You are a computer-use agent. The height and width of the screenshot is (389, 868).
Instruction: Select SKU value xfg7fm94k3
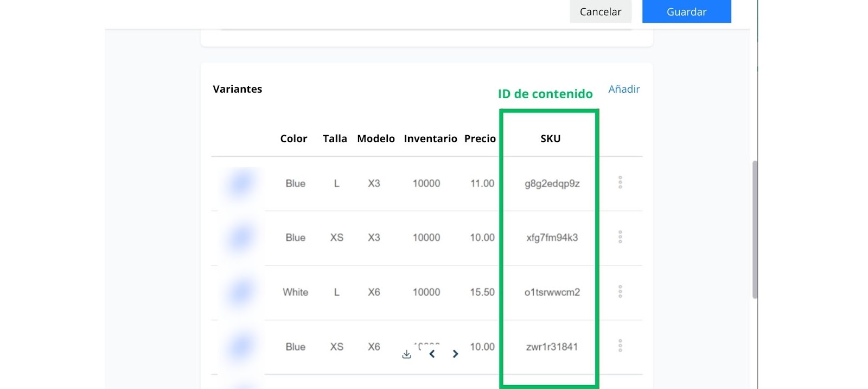pyautogui.click(x=552, y=238)
